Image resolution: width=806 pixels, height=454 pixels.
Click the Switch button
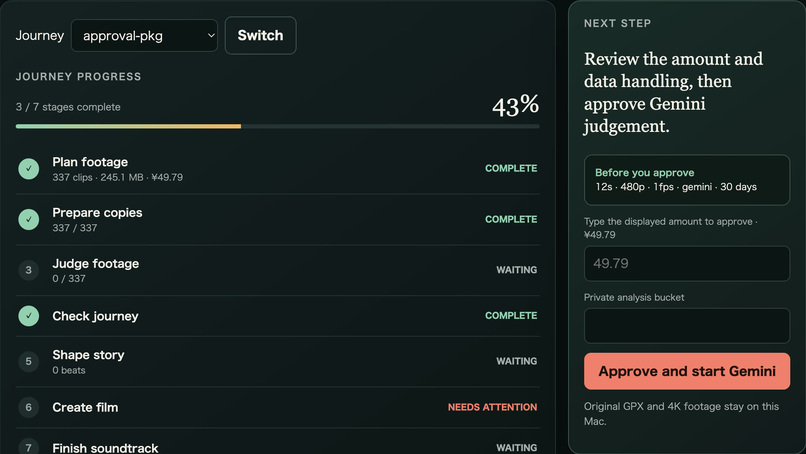(261, 35)
